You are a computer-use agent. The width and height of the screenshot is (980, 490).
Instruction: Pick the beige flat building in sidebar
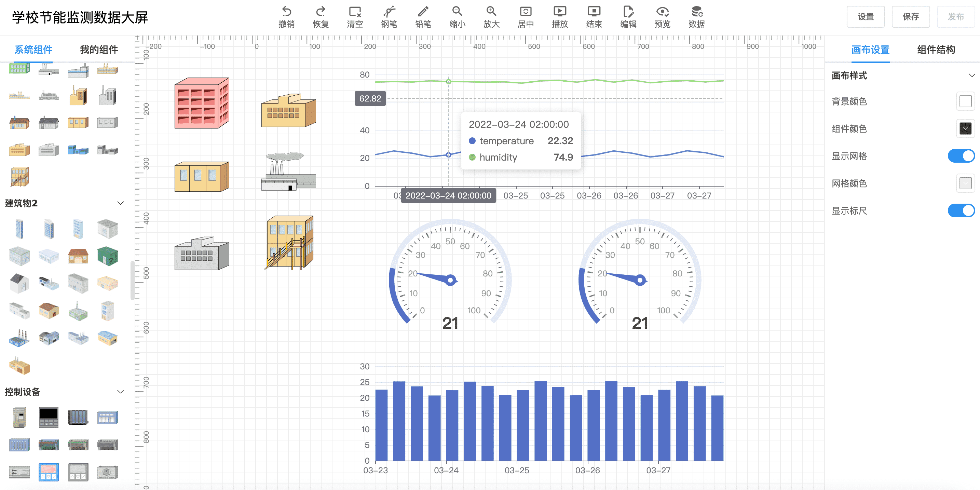108,283
